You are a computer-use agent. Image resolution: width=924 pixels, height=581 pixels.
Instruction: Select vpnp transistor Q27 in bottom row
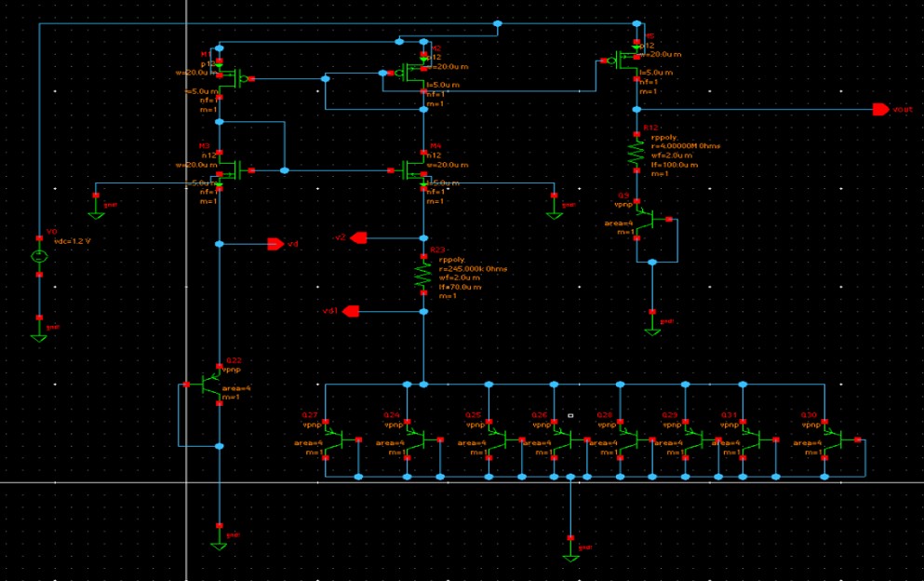coord(341,438)
